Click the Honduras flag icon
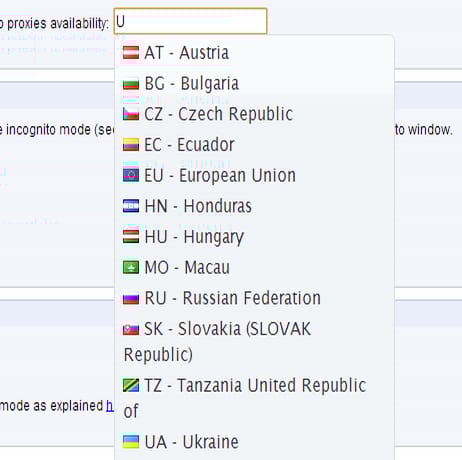The image size is (462, 460). (x=131, y=206)
